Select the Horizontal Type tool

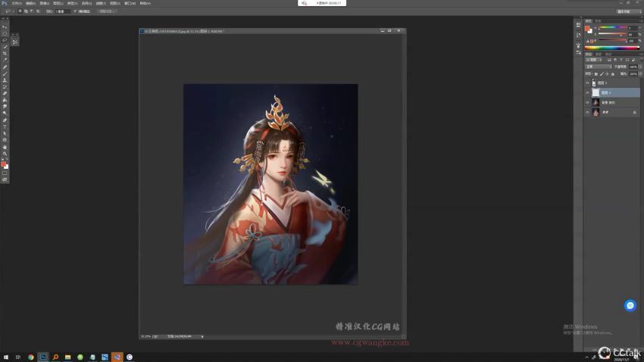pos(5,126)
